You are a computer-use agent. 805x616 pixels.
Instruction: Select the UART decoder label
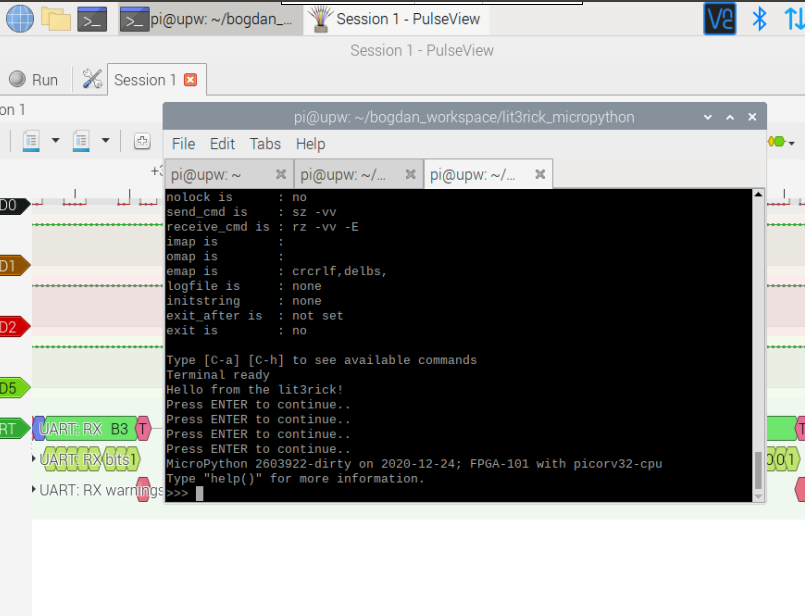[x=13, y=429]
